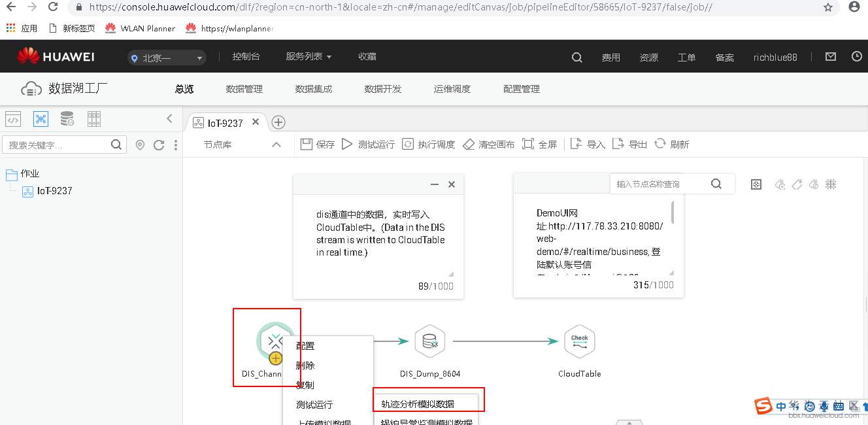Select the script development icon in left sidebar
Image resolution: width=868 pixels, height=425 pixels.
pyautogui.click(x=13, y=118)
